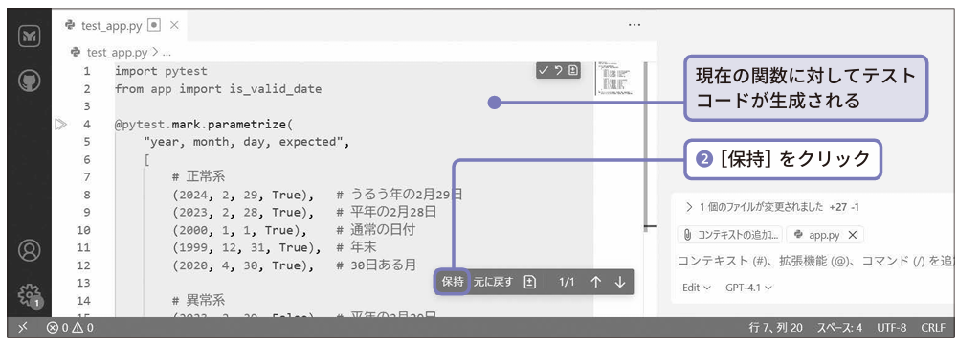980x345 pixels.
Task: Undo changes via top discard arrow icon
Action: click(558, 70)
